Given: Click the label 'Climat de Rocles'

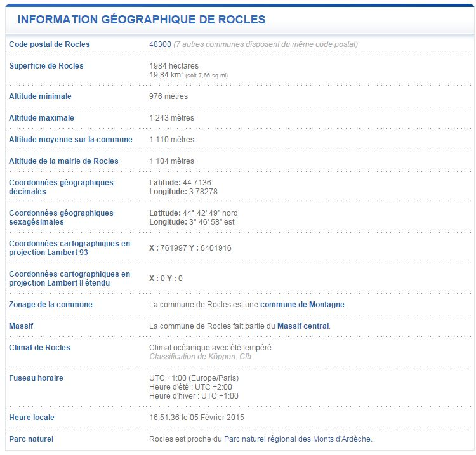Looking at the screenshot, I should pos(39,348).
